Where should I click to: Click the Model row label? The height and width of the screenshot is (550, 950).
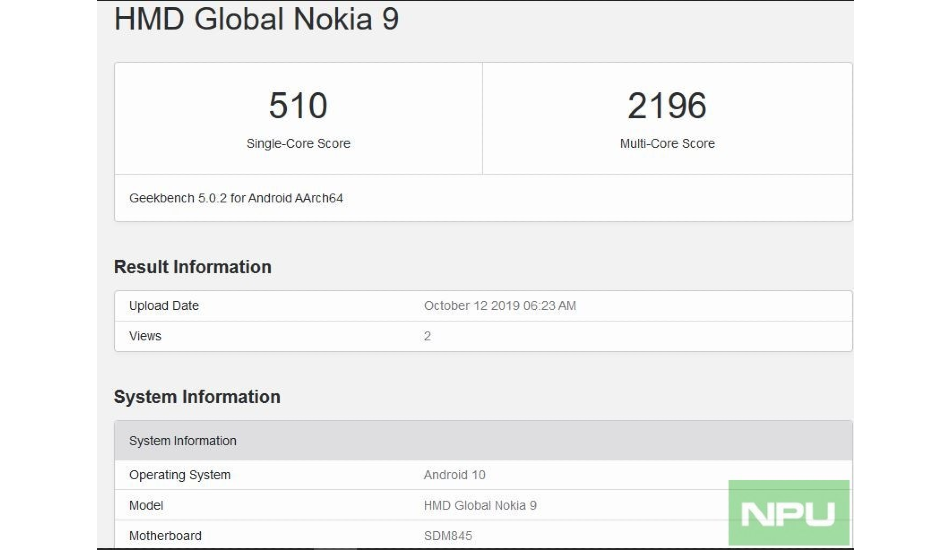tap(146, 505)
